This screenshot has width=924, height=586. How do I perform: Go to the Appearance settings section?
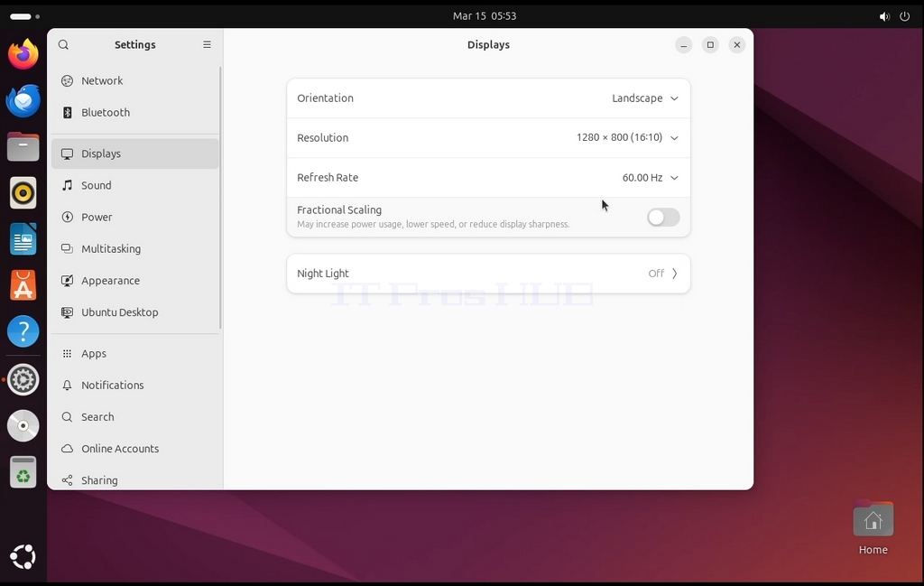point(135,281)
